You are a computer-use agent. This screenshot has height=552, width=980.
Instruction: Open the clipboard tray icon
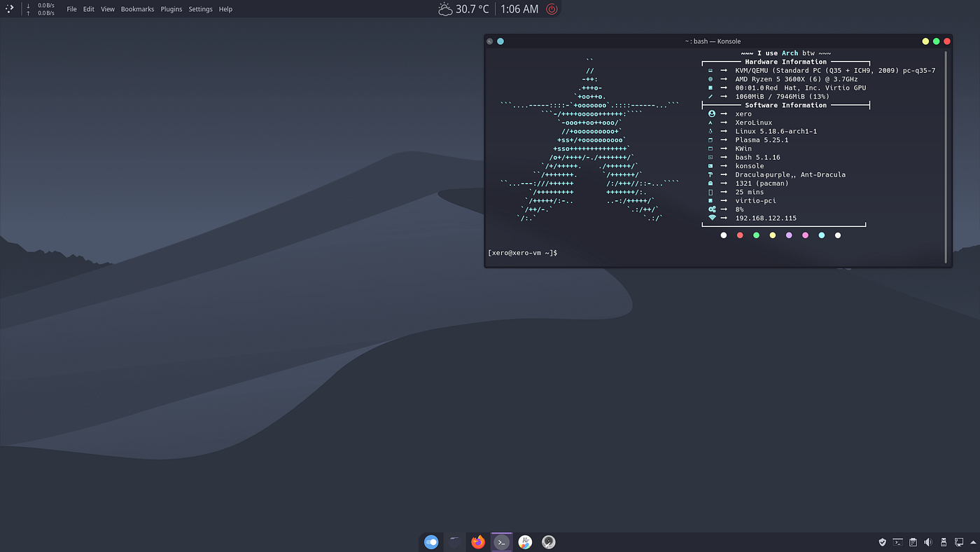pos(913,542)
